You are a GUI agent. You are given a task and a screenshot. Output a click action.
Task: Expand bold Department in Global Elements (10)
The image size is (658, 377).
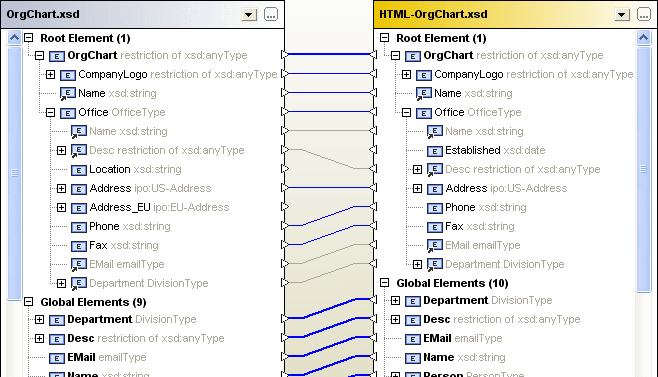(x=395, y=301)
